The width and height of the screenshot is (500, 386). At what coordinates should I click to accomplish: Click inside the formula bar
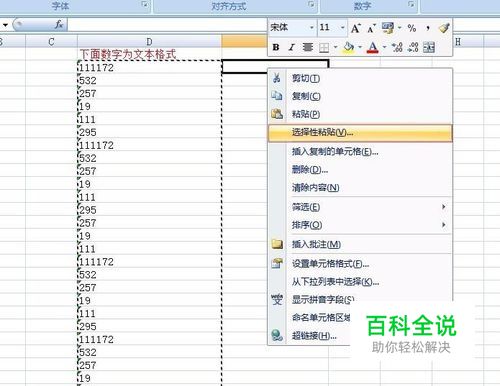point(167,25)
